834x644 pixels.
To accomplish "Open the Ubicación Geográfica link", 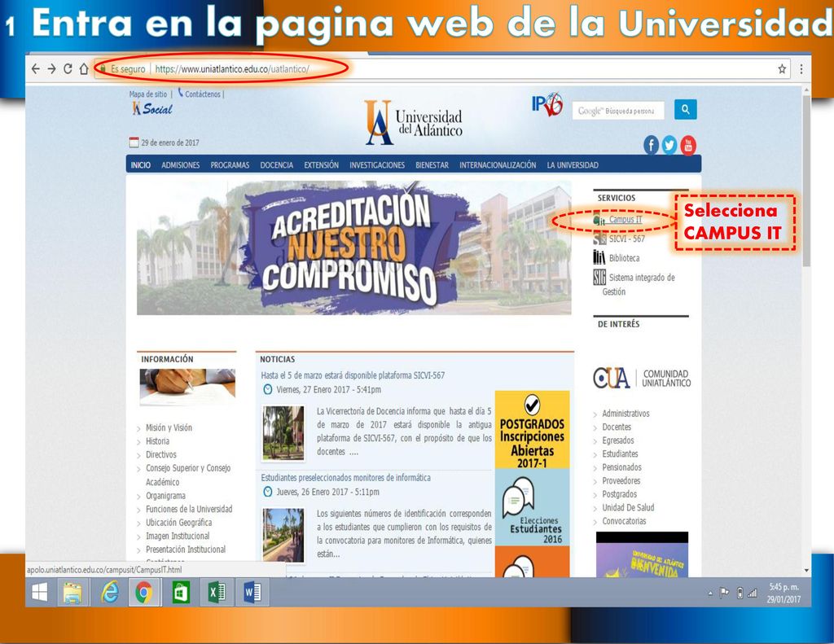I will (178, 522).
